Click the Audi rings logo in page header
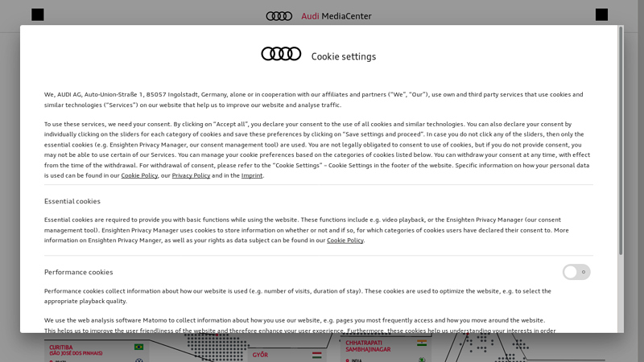This screenshot has width=644, height=362. click(x=279, y=16)
